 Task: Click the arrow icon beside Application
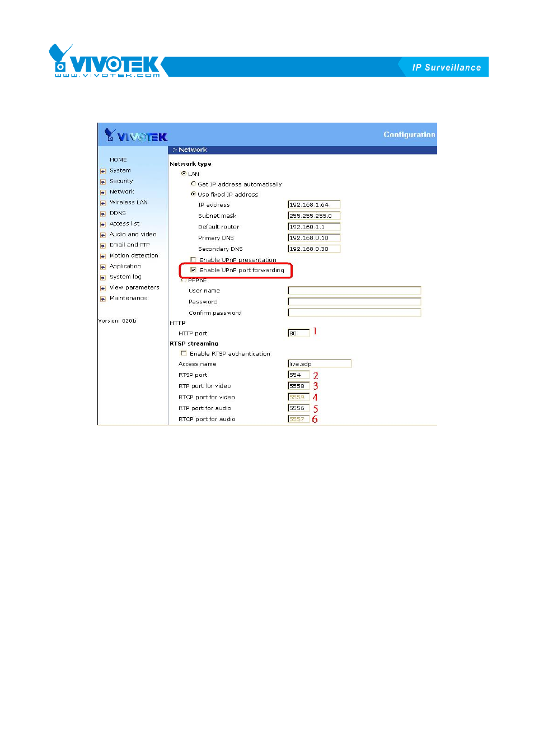(103, 267)
